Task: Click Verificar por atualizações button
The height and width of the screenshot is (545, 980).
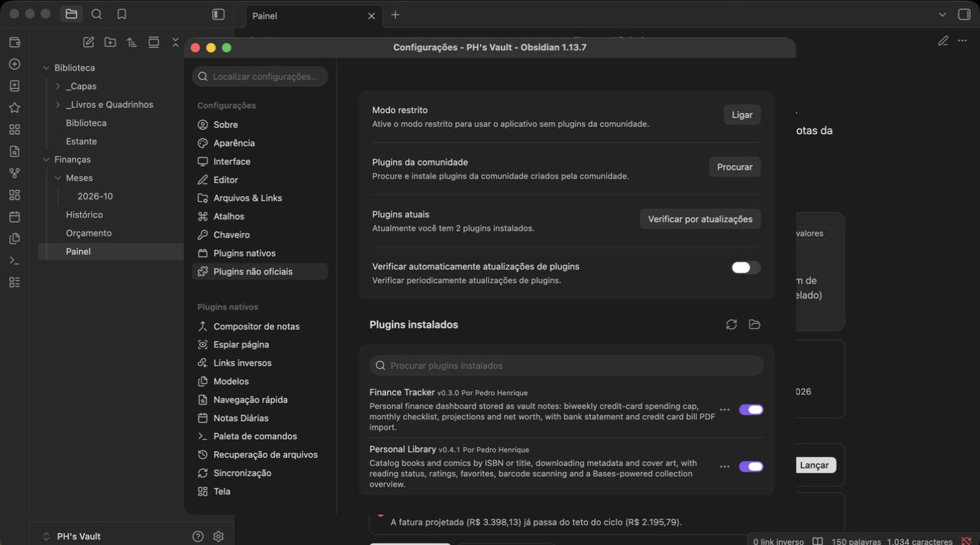Action: [x=700, y=219]
